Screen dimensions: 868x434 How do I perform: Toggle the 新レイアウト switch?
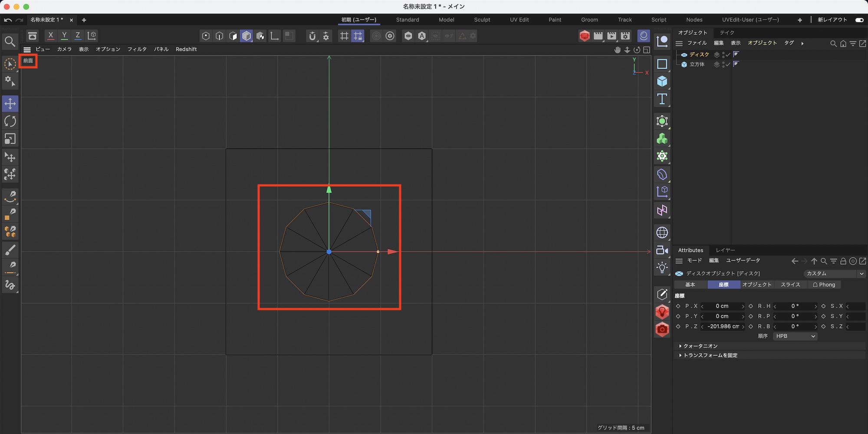click(x=859, y=20)
